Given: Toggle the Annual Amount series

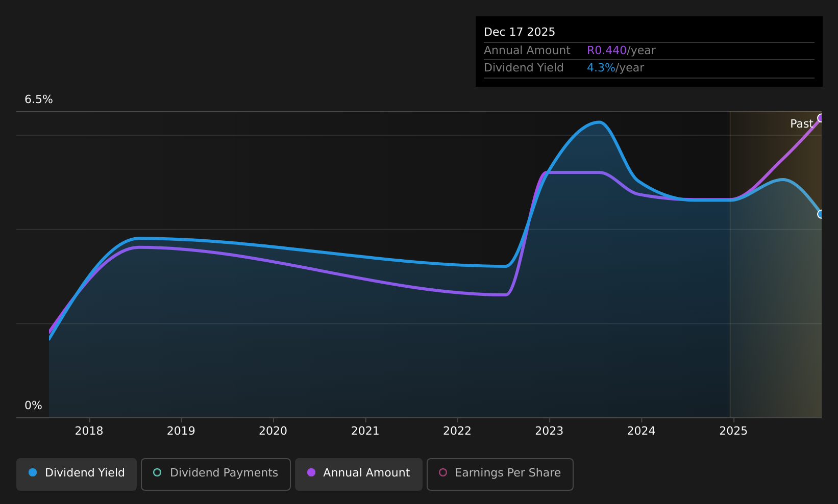Looking at the screenshot, I should 359,474.
